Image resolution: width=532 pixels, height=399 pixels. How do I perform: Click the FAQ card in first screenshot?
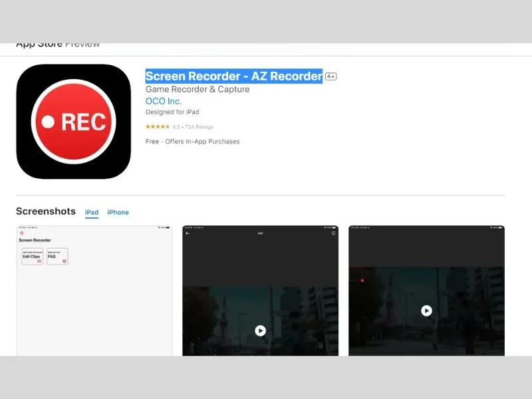point(57,257)
